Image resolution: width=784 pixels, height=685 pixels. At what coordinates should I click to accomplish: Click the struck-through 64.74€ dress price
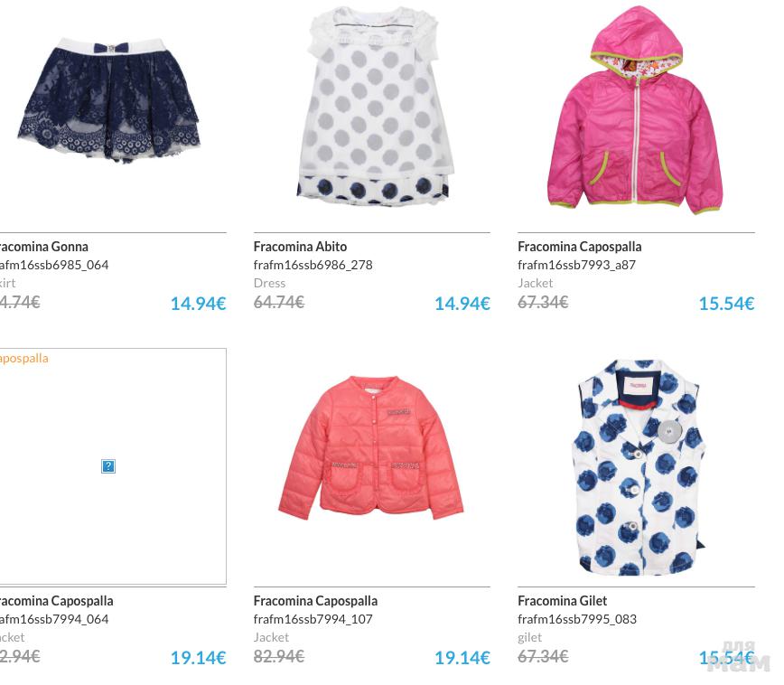279,302
